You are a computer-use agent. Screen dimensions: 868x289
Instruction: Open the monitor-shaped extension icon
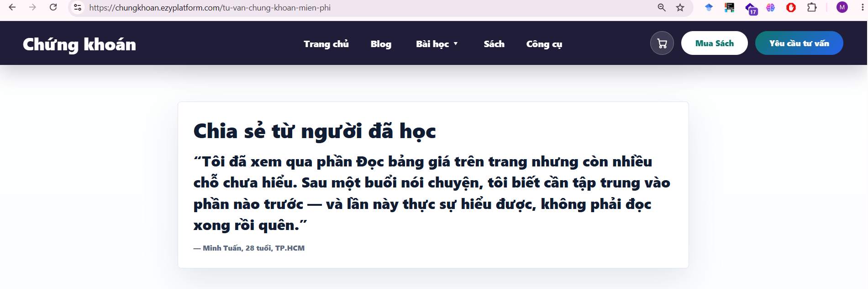point(730,7)
